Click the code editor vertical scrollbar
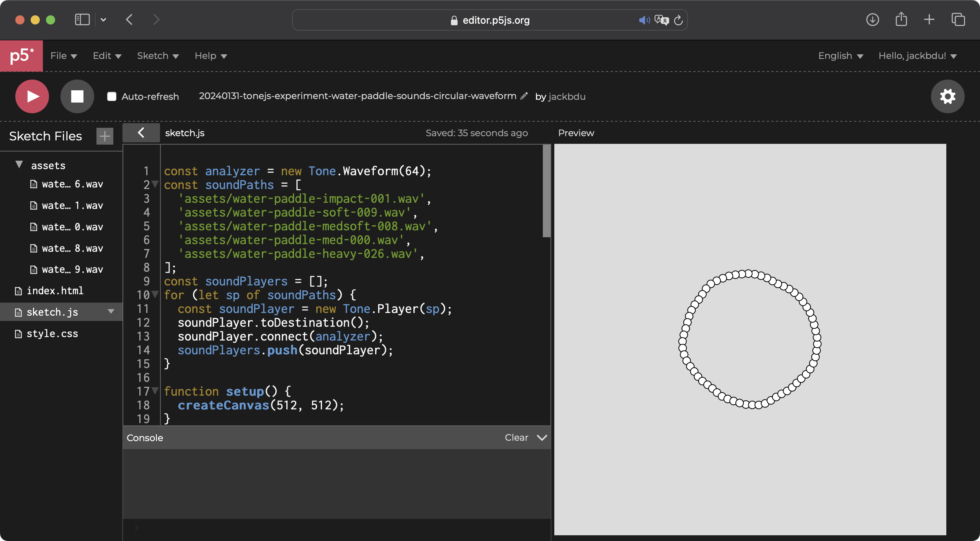 click(546, 191)
